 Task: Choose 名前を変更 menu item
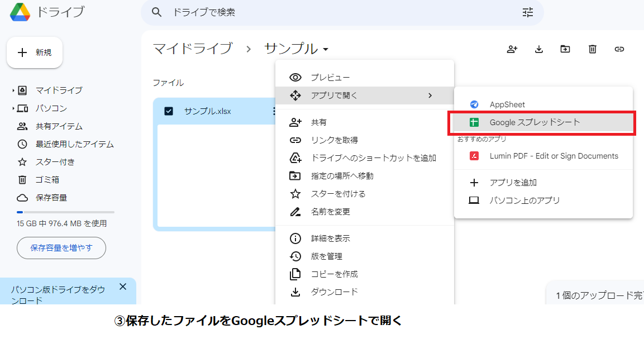point(365,212)
